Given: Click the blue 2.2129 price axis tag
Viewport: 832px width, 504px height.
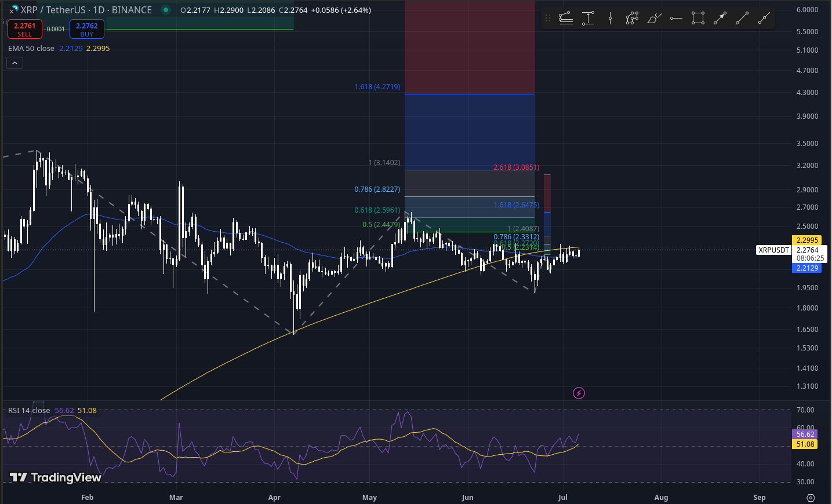Looking at the screenshot, I should 807,268.
